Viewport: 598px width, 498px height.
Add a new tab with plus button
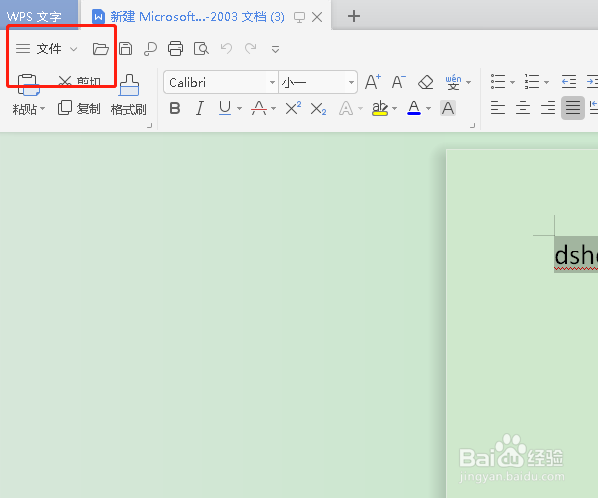click(354, 16)
